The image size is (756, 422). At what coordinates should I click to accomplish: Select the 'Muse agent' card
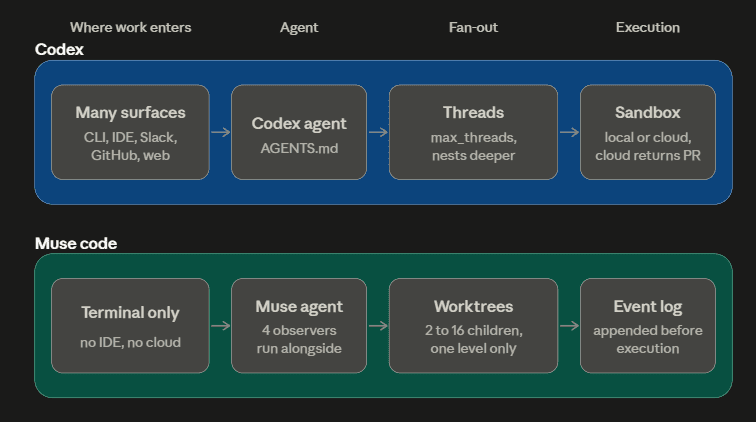299,326
